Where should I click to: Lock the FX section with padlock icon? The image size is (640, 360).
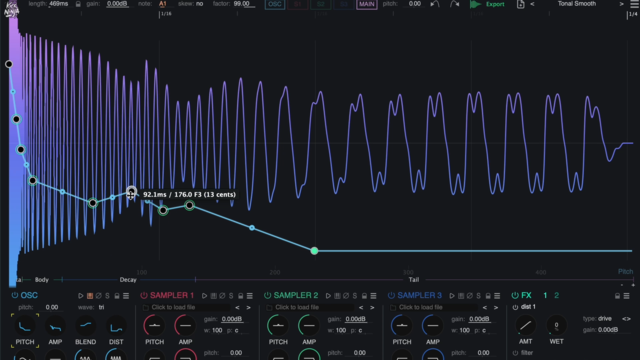tap(617, 296)
